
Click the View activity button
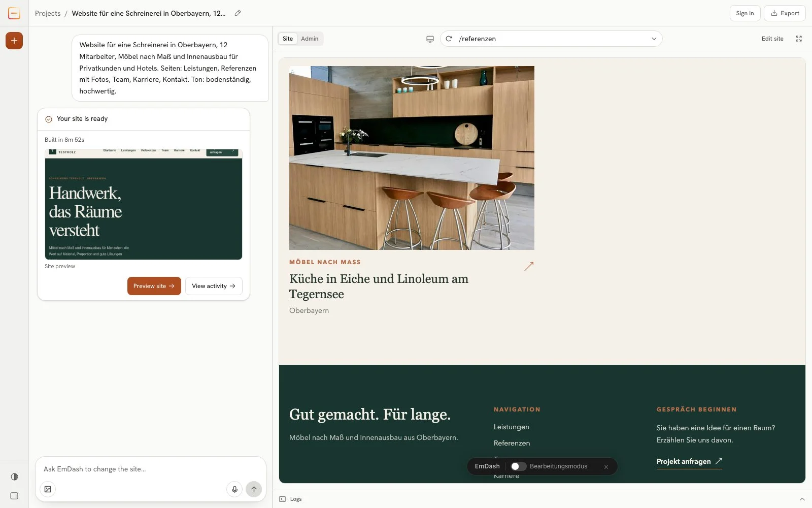tap(214, 286)
